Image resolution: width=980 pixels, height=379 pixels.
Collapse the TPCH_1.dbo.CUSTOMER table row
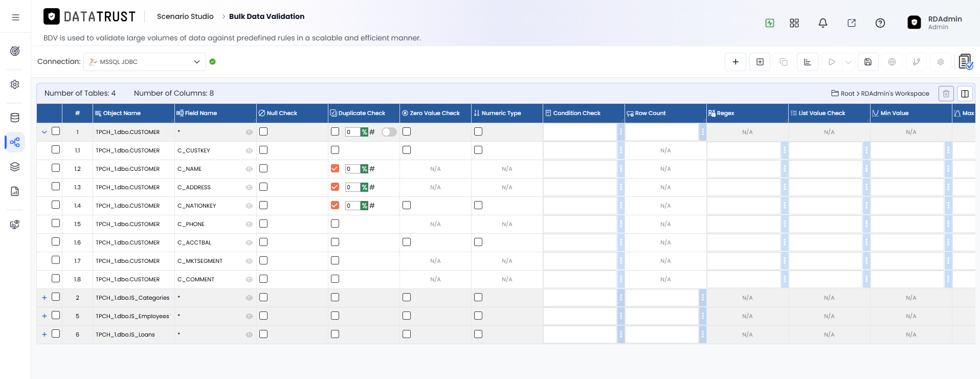44,132
